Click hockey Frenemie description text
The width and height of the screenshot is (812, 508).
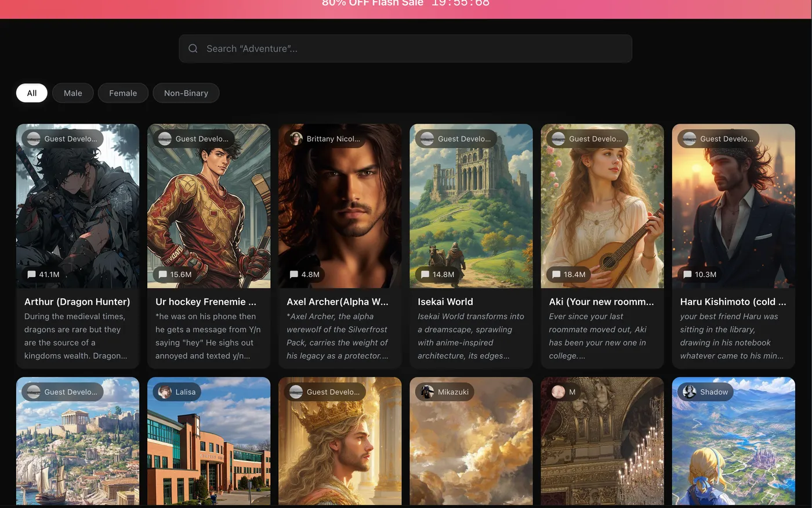pyautogui.click(x=208, y=336)
